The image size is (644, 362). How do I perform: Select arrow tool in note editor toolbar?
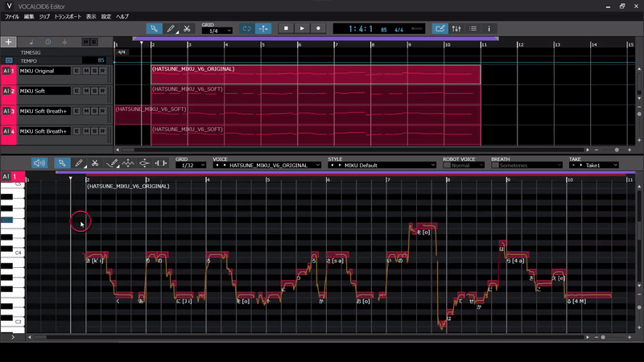pos(62,163)
